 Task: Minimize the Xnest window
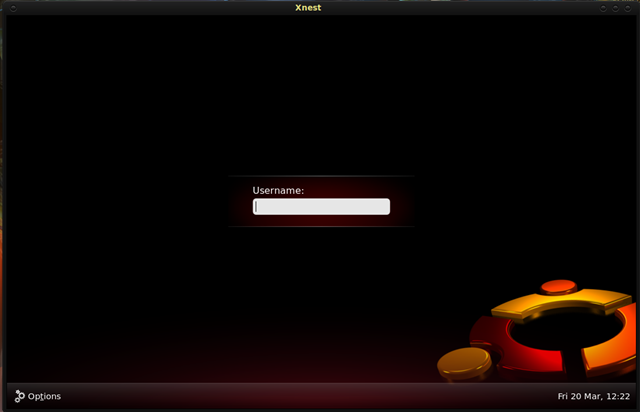pyautogui.click(x=603, y=8)
